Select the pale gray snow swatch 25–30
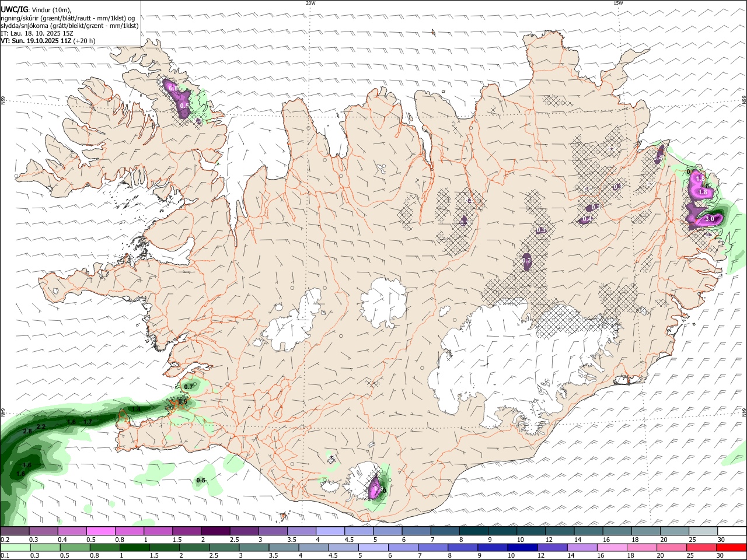The image size is (747, 560). point(703,531)
